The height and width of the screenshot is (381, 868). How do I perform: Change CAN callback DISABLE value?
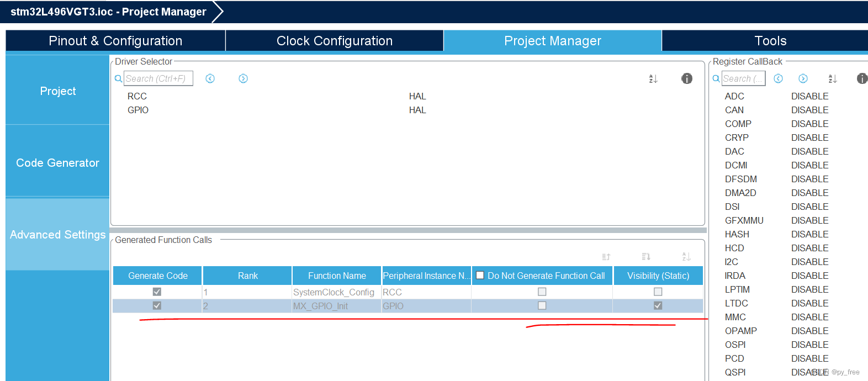[809, 110]
